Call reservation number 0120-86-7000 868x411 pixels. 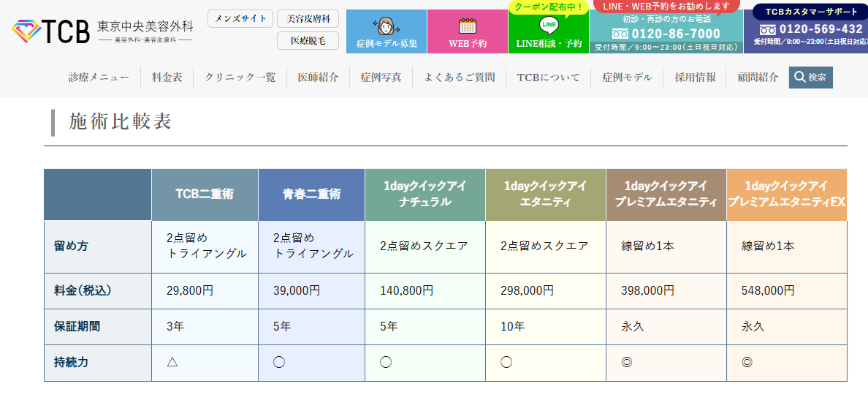(666, 34)
